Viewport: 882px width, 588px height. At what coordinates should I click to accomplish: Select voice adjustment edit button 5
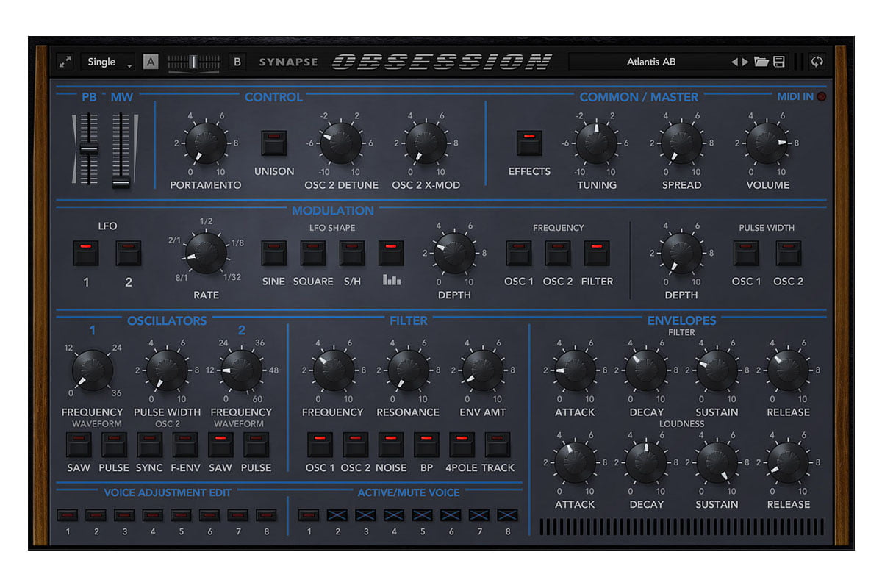tap(182, 515)
